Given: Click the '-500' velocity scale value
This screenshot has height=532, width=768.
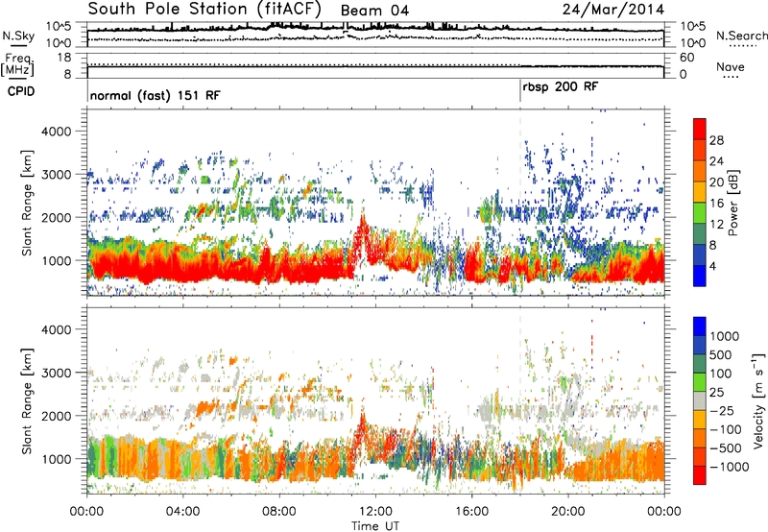Looking at the screenshot, I should coord(725,448).
